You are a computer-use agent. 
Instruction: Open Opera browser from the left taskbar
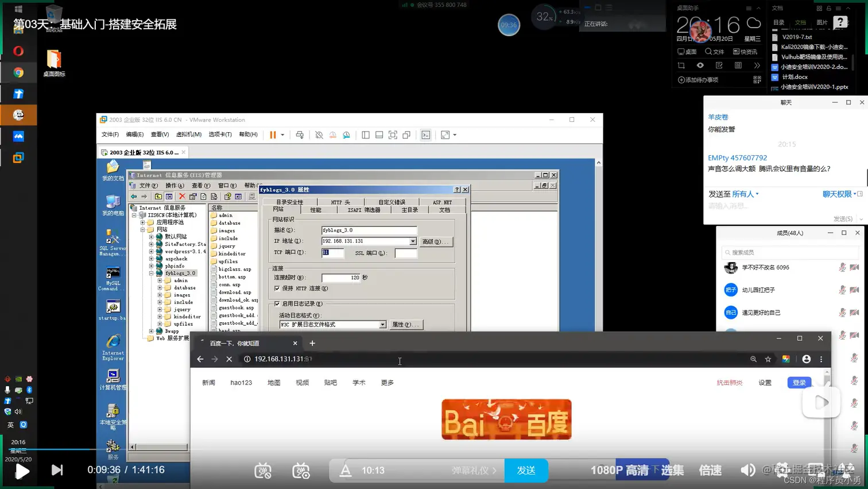[18, 51]
